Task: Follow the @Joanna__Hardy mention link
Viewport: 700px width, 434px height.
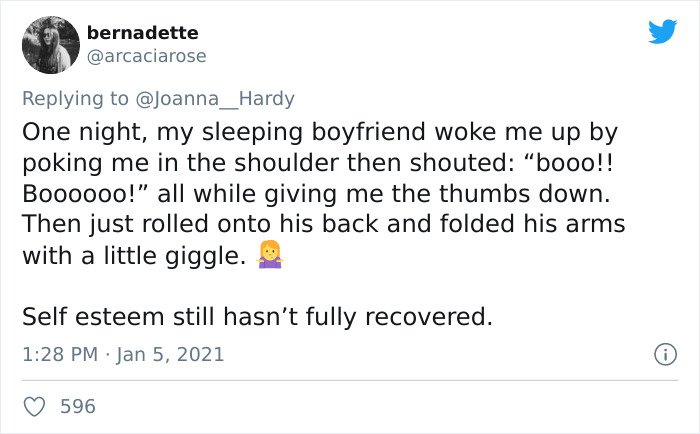Action: click(215, 99)
